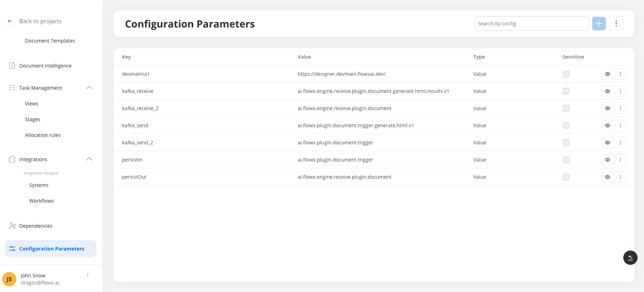644x292 pixels.
Task: Open the Views menu entry
Action: coord(31,104)
